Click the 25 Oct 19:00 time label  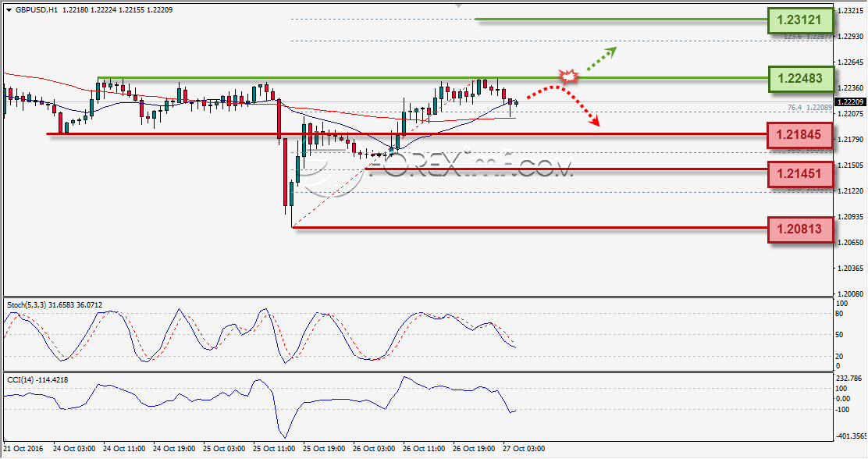point(324,449)
